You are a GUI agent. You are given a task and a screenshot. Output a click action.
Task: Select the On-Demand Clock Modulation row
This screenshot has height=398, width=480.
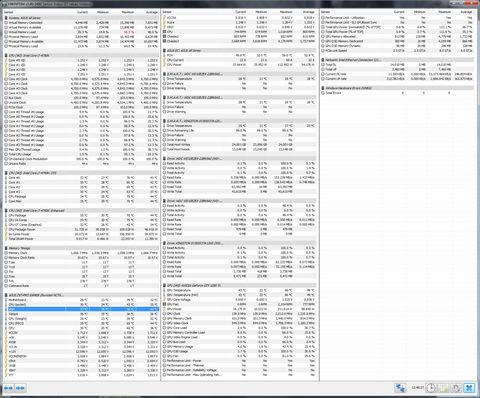pyautogui.click(x=81, y=159)
